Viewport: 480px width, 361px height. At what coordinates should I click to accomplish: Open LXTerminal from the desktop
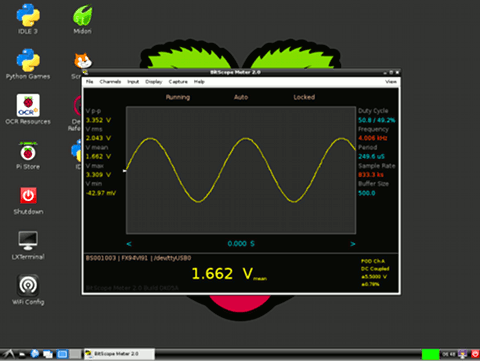point(28,246)
